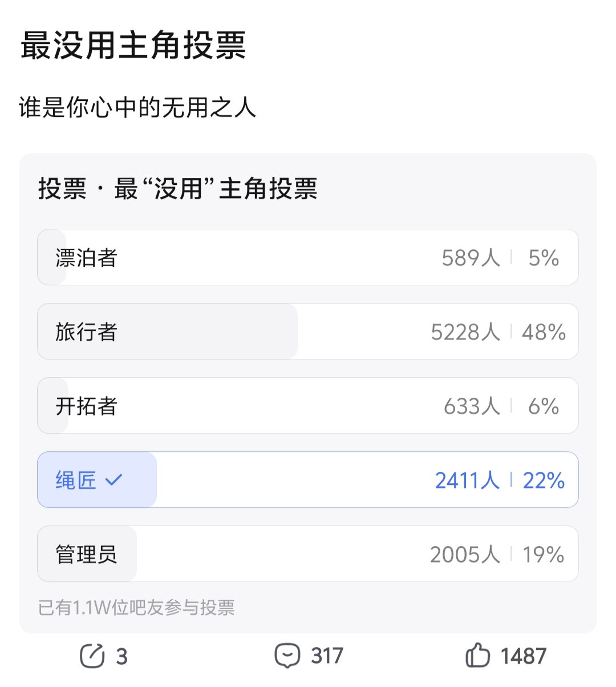Click the 已有1.1W位吧友参与投票 participant text

click(x=136, y=608)
